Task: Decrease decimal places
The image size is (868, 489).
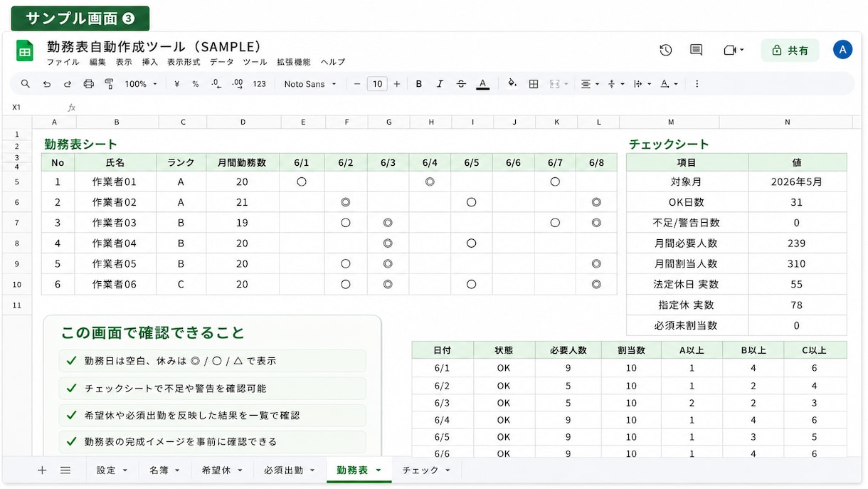Action: (x=216, y=84)
